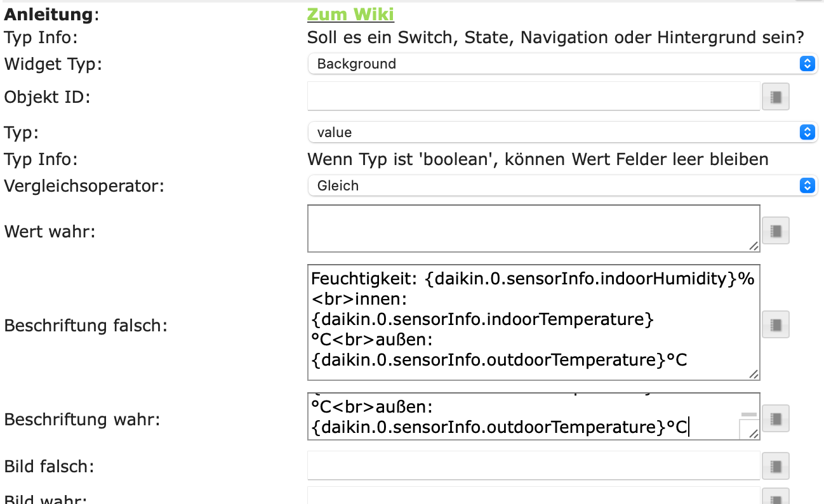
Task: Click the Objekt ID input field
Action: 533,96
